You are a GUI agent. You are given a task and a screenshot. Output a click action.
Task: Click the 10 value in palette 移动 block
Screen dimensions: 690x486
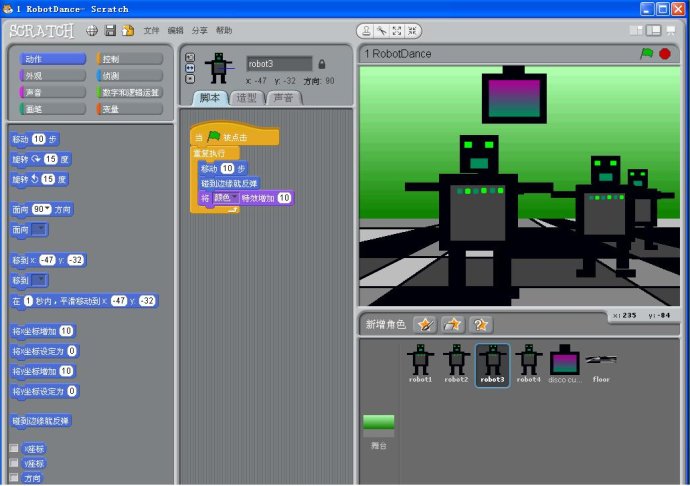point(39,139)
